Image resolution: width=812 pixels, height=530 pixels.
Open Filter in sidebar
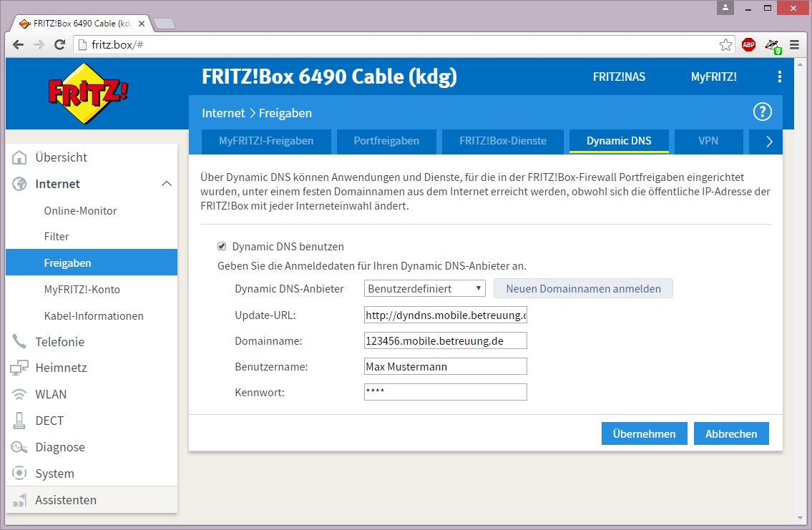(x=57, y=237)
